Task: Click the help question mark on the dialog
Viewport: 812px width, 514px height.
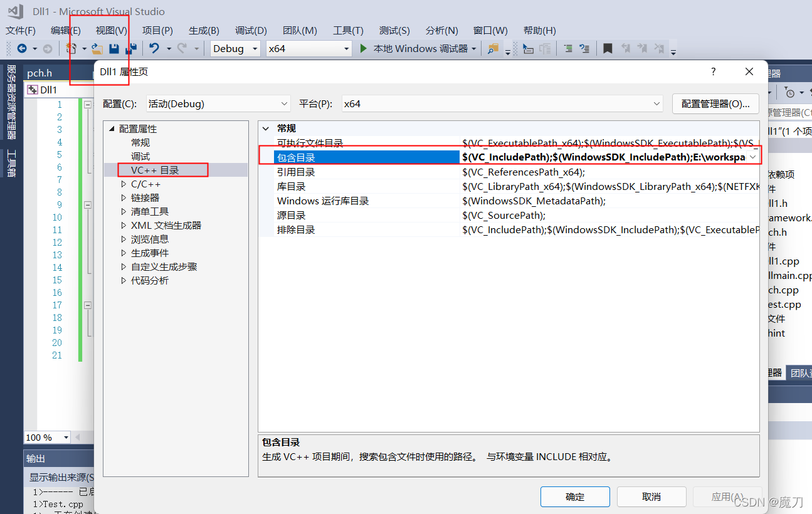Action: (713, 71)
